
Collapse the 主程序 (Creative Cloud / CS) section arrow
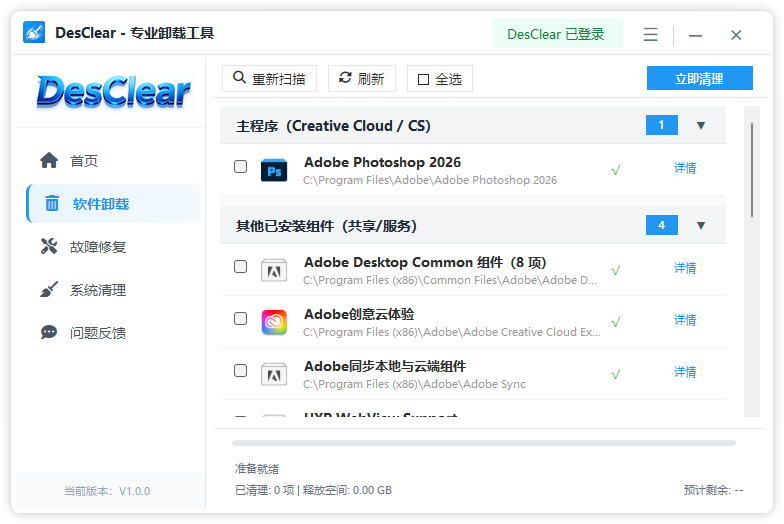pos(701,126)
